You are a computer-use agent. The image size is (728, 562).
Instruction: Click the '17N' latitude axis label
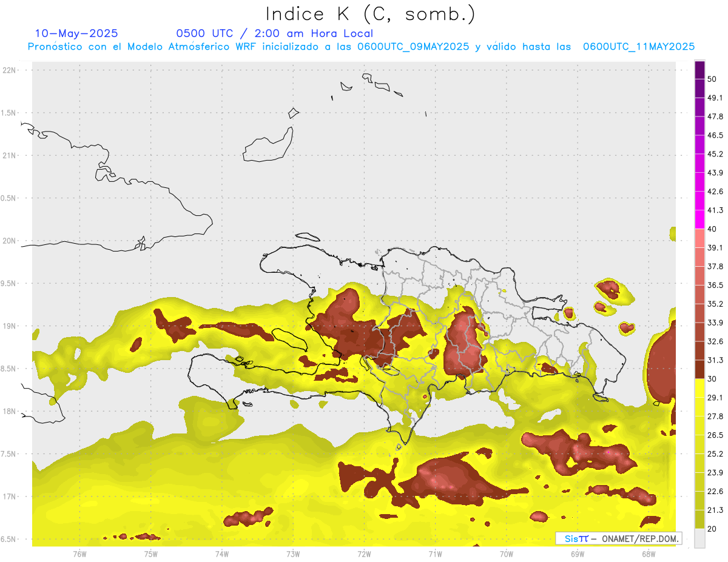click(10, 497)
